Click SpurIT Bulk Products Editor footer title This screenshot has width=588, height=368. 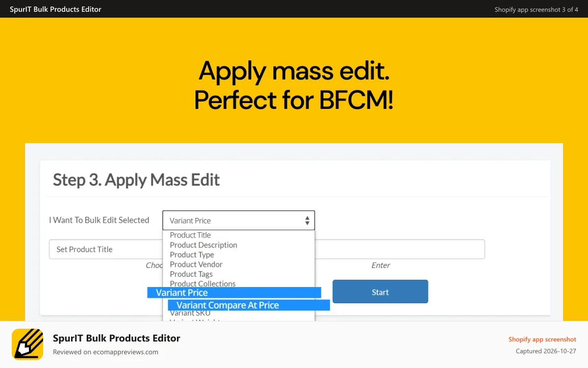(117, 338)
